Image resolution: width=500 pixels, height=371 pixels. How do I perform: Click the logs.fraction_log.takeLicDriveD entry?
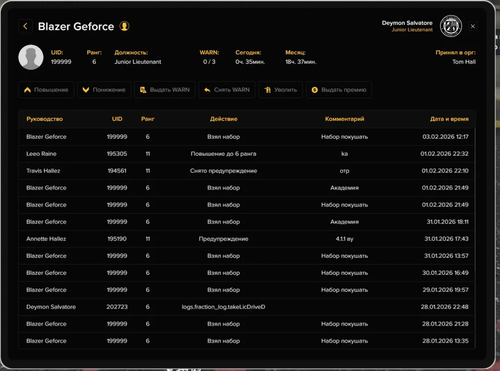point(224,307)
